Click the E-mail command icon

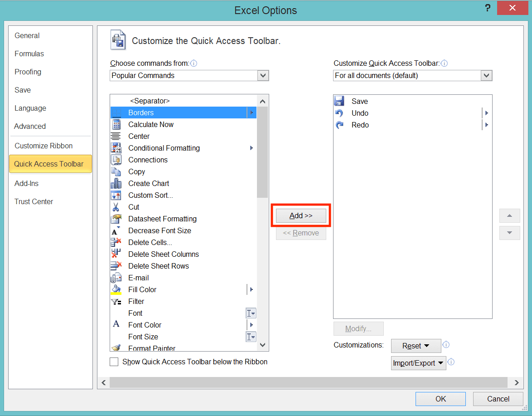[x=117, y=278]
